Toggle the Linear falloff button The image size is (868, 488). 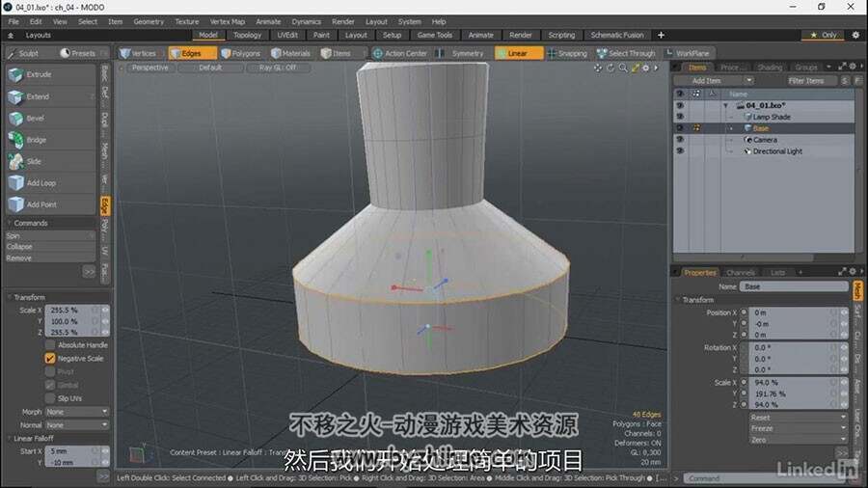[518, 54]
